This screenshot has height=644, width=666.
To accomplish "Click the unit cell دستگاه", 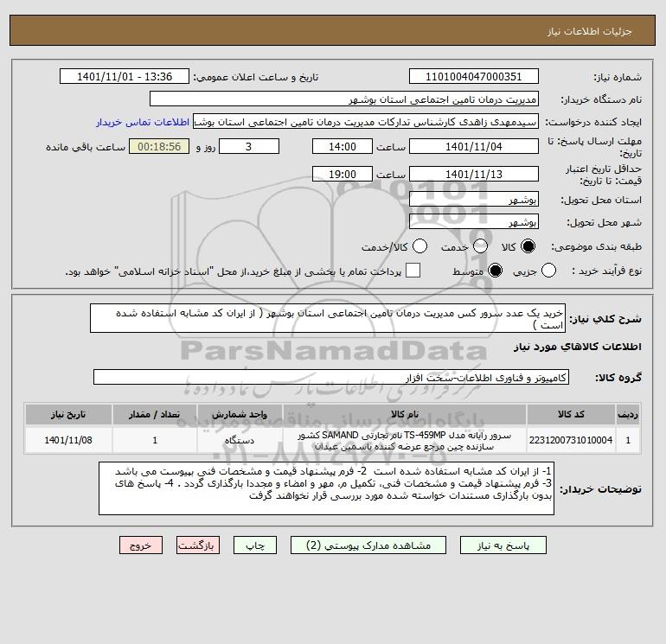I will pos(240,440).
